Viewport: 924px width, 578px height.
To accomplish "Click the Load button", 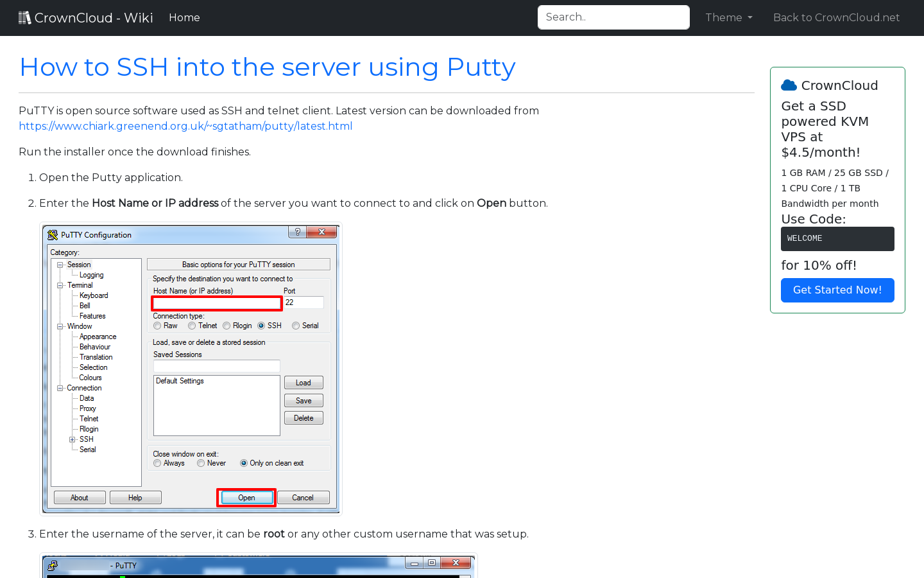I will (x=304, y=383).
